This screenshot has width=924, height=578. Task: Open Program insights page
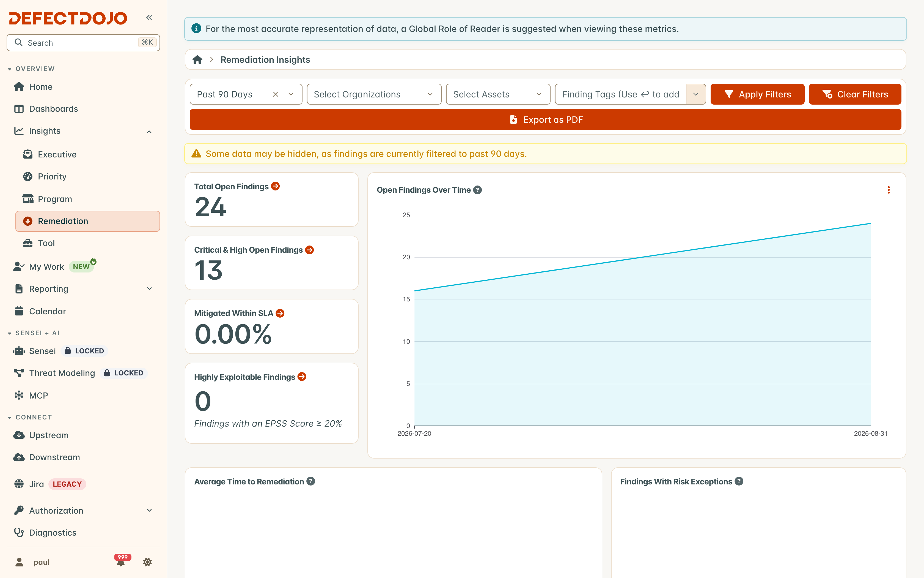87,199
